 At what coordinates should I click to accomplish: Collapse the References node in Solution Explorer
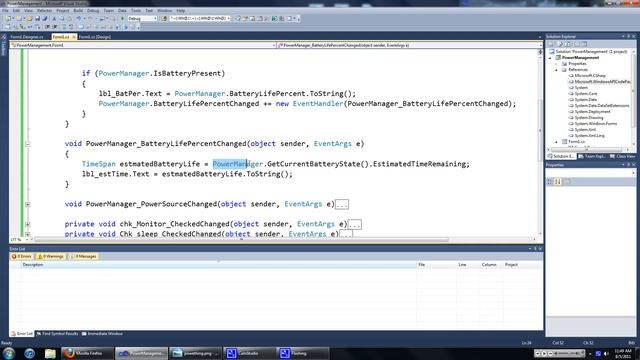(x=556, y=70)
